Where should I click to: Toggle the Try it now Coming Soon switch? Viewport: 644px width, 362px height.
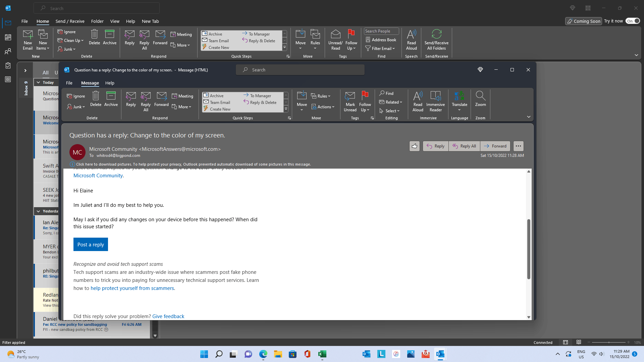633,21
